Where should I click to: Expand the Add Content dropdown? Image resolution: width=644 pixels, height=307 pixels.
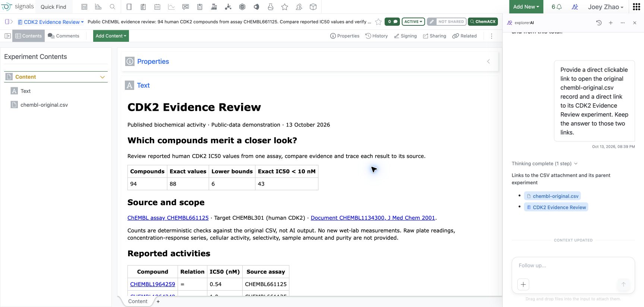111,36
